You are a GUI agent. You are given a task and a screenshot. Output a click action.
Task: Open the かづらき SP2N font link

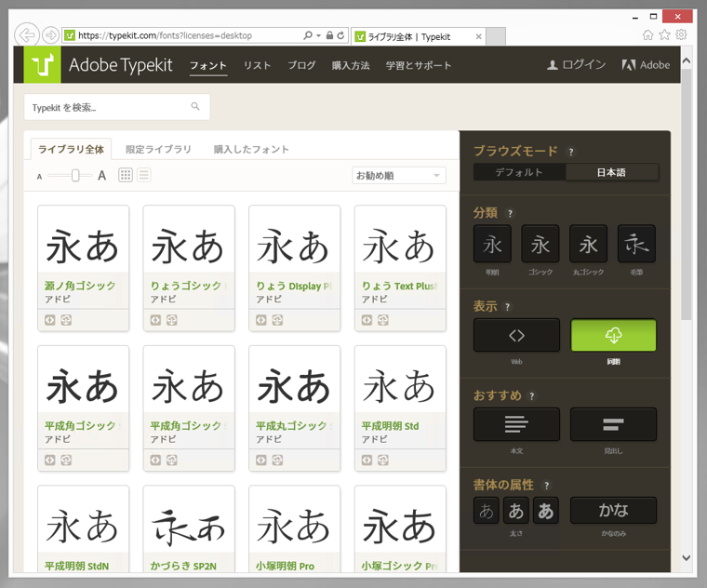183,566
